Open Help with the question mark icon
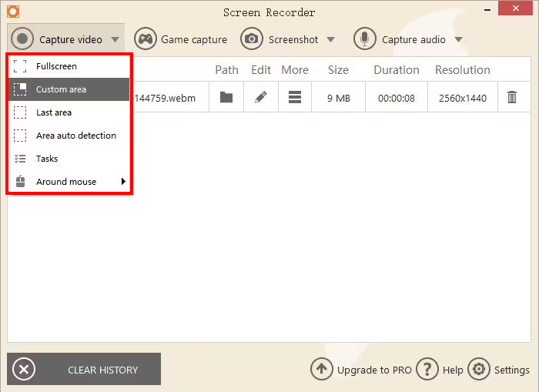This screenshot has width=539, height=392. point(427,369)
